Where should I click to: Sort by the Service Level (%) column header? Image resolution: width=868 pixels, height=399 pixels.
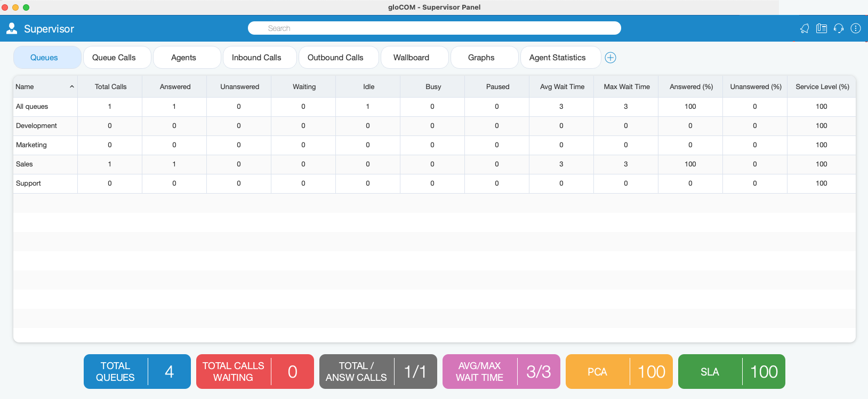pos(822,87)
